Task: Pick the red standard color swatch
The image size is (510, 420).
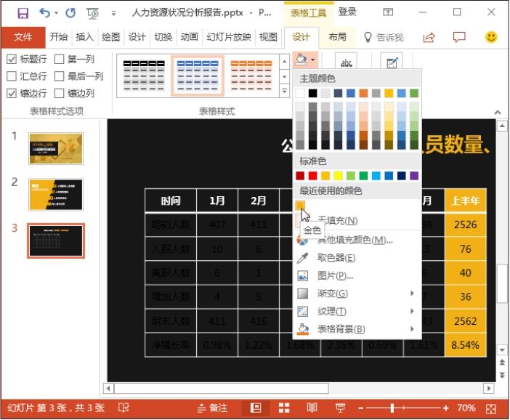Action: (313, 176)
